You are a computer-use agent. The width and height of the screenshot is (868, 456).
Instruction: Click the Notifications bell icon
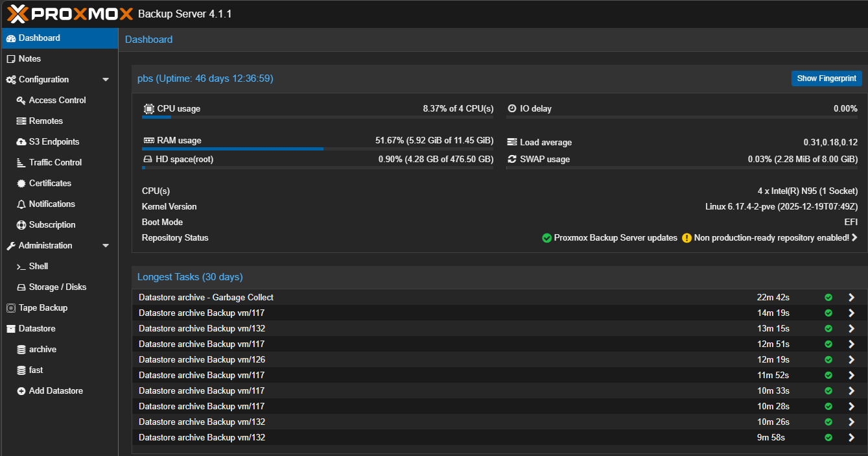coord(21,204)
